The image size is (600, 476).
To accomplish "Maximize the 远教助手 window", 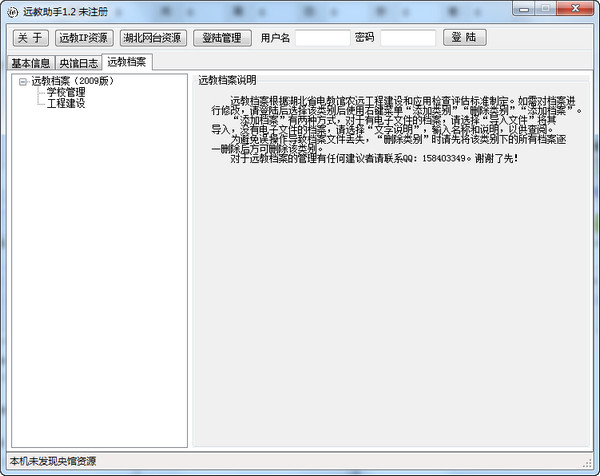I will 546,8.
